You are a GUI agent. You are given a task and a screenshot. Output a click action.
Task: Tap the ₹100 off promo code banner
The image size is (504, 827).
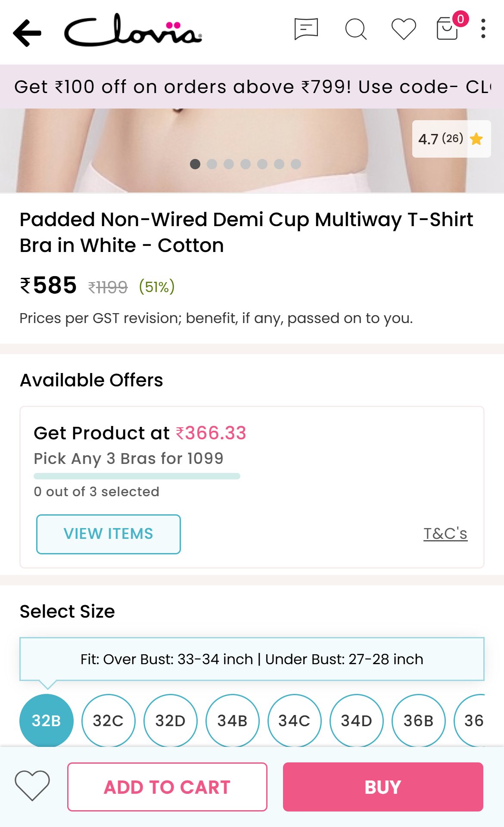[x=252, y=87]
